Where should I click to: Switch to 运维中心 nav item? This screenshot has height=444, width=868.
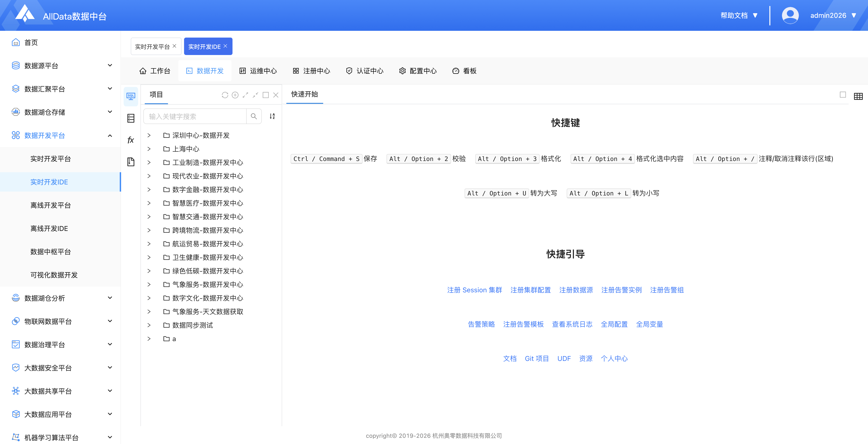tap(258, 71)
